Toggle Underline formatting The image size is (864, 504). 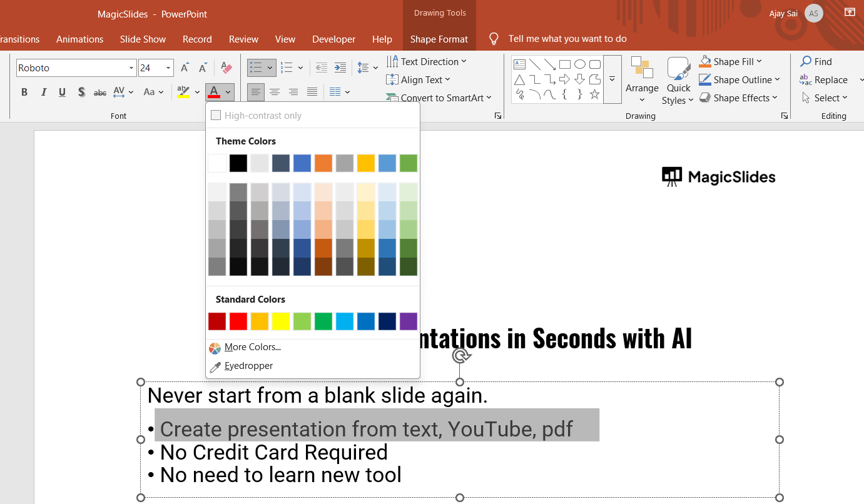click(x=63, y=93)
